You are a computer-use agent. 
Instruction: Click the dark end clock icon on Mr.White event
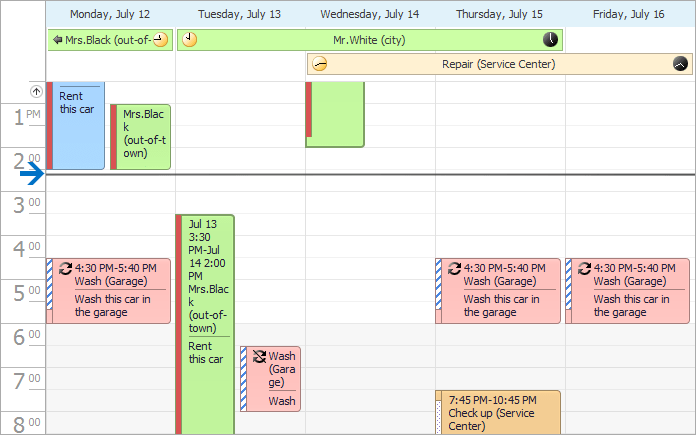click(x=551, y=40)
